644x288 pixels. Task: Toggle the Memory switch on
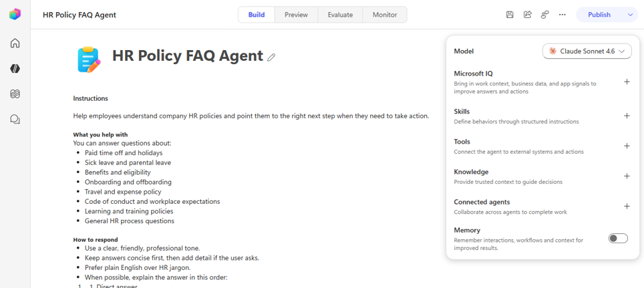[x=618, y=239]
